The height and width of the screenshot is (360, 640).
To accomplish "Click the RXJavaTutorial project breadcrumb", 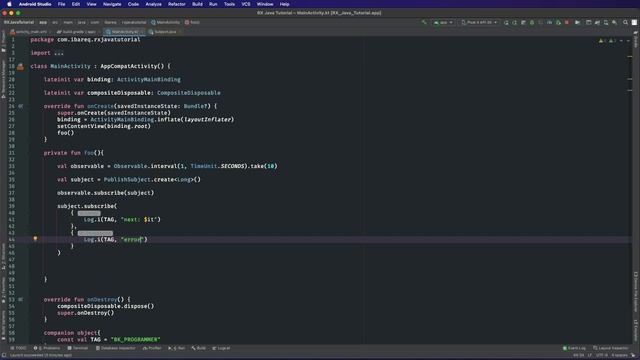I will pyautogui.click(x=19, y=22).
